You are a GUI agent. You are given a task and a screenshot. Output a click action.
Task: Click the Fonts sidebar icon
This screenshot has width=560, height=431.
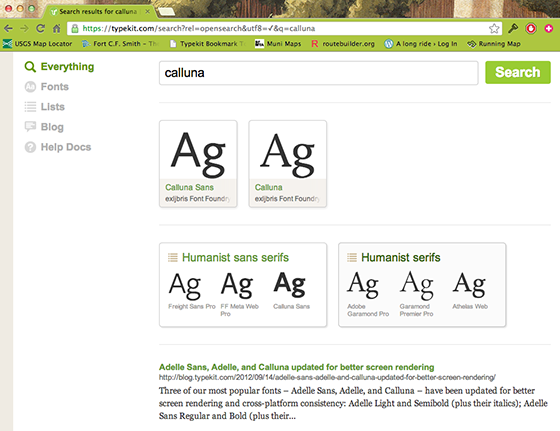pyautogui.click(x=30, y=87)
